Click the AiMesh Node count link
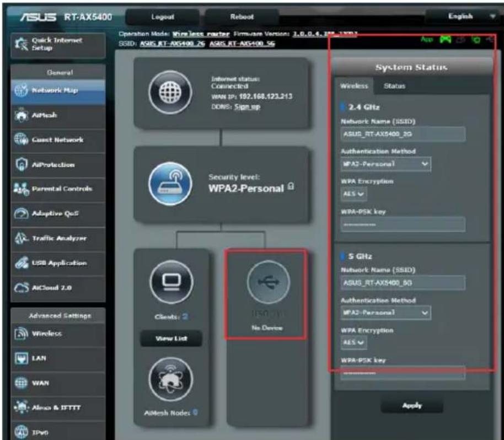Screen dimensions: 504x440 click(195, 412)
